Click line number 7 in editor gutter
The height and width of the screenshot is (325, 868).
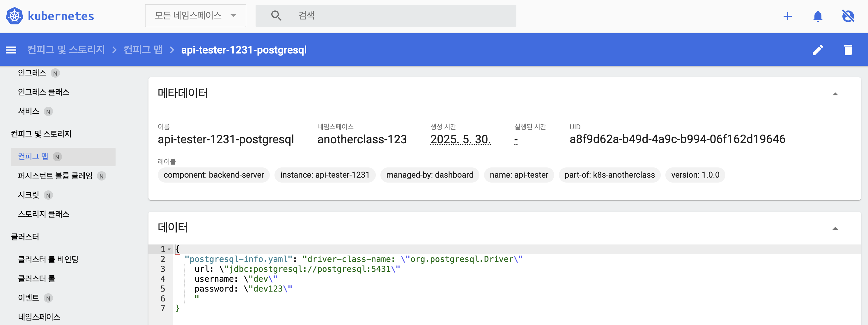[163, 308]
